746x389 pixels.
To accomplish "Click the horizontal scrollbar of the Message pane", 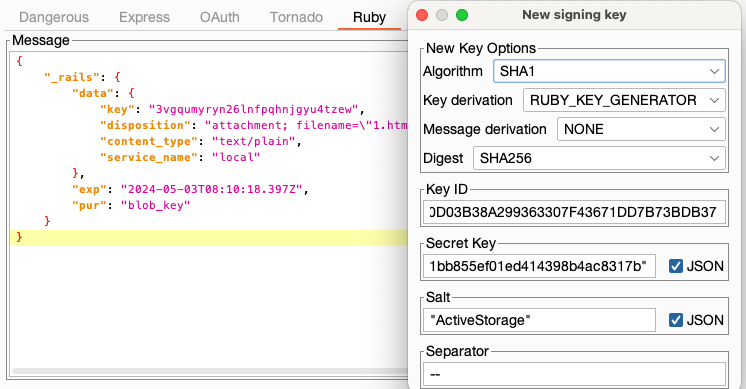I will [209, 371].
